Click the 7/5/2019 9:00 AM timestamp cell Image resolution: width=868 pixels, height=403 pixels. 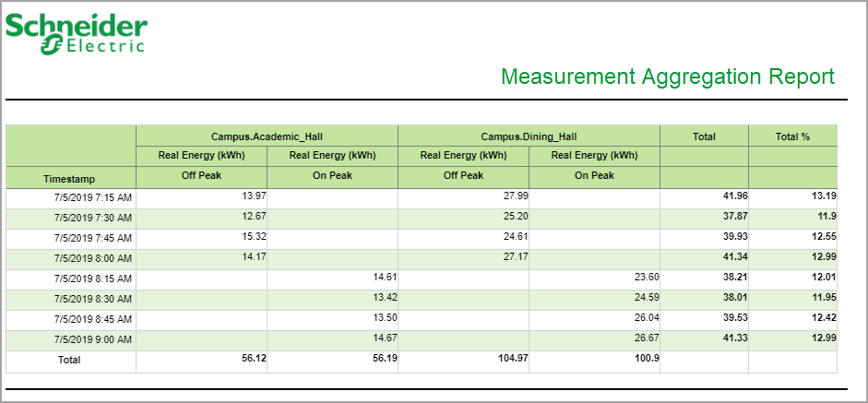point(93,339)
